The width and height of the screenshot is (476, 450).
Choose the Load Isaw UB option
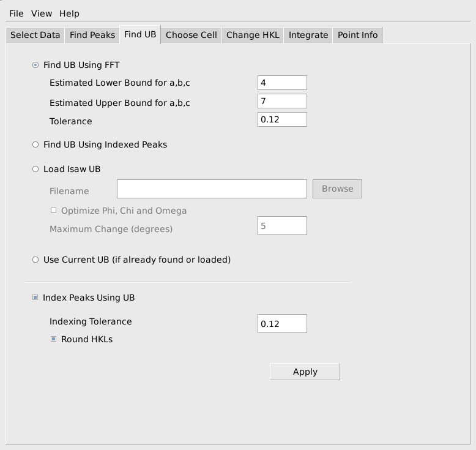[x=35, y=169]
